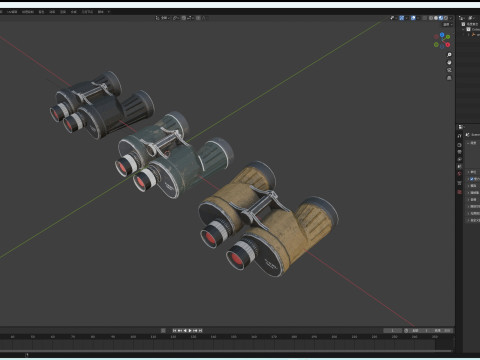This screenshot has height=360, width=480.
Task: Select Scene Collection row in outliner
Action: [x=471, y=24]
